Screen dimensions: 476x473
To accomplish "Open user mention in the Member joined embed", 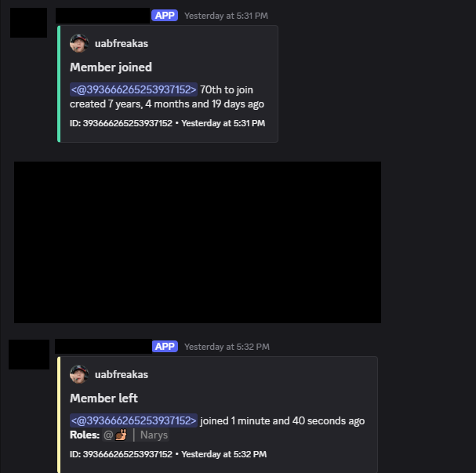I will coord(133,89).
